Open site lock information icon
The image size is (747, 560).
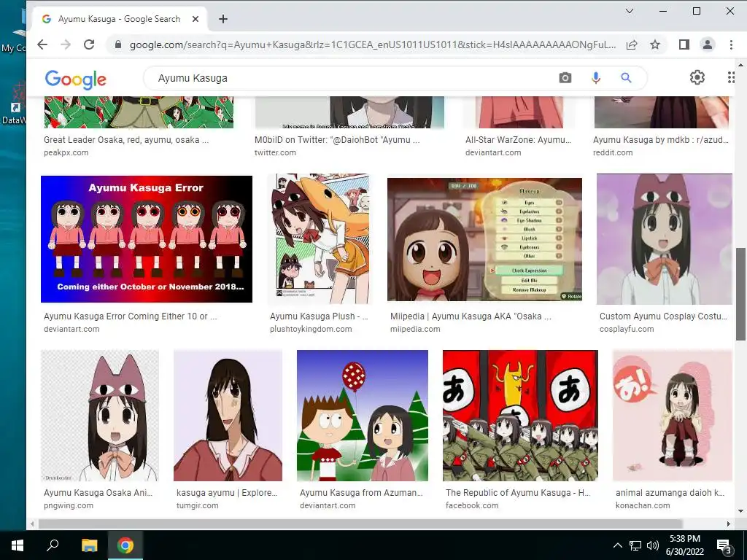pyautogui.click(x=118, y=44)
